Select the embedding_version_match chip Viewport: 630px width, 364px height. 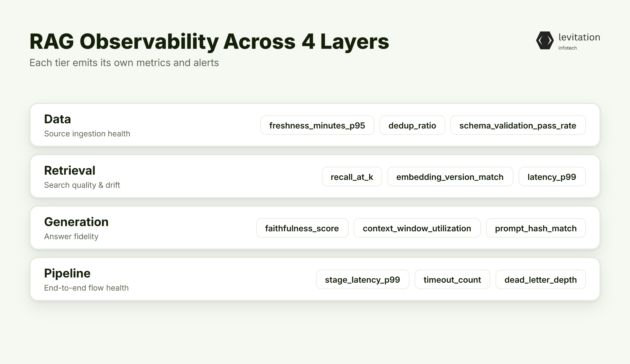coord(450,177)
